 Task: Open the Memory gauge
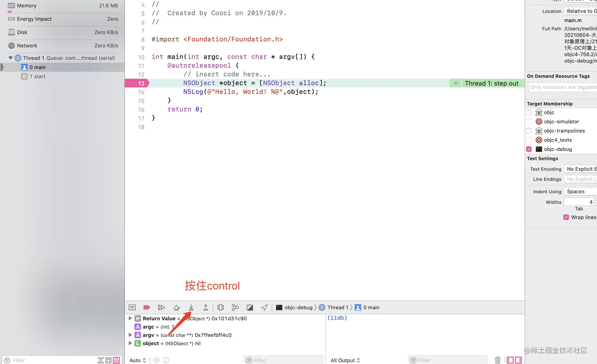point(62,6)
